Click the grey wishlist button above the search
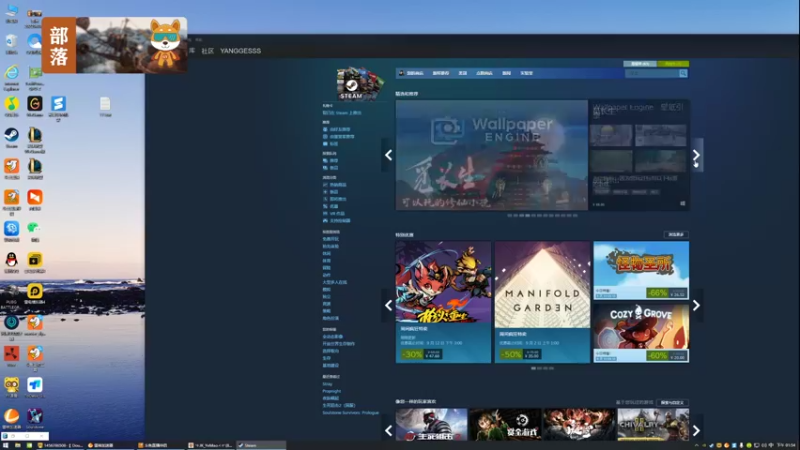This screenshot has height=450, width=800. pyautogui.click(x=640, y=64)
